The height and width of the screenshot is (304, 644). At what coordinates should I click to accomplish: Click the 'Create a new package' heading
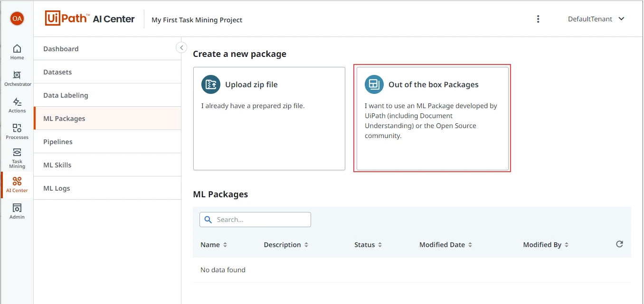click(x=239, y=54)
